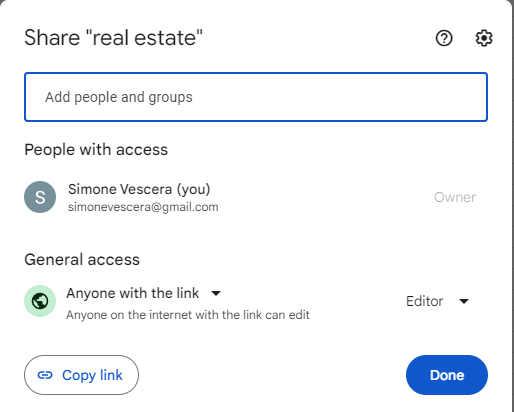Open sharing settings gear icon

click(x=484, y=38)
